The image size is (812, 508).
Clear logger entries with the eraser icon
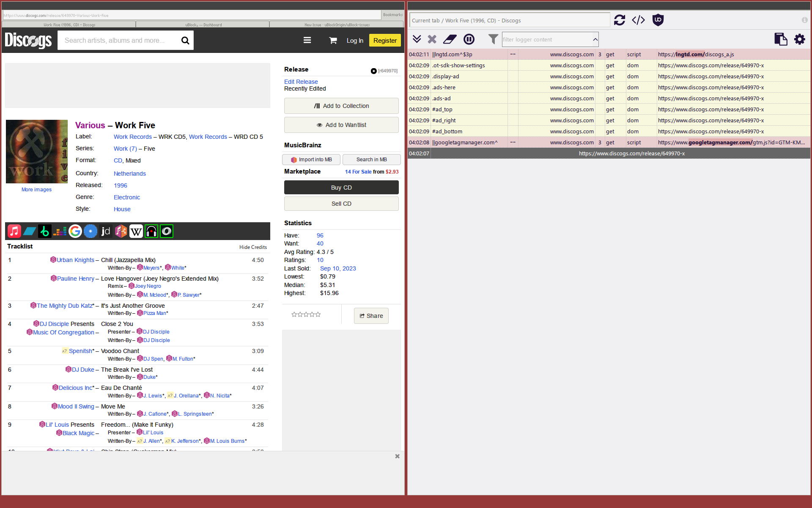(450, 39)
